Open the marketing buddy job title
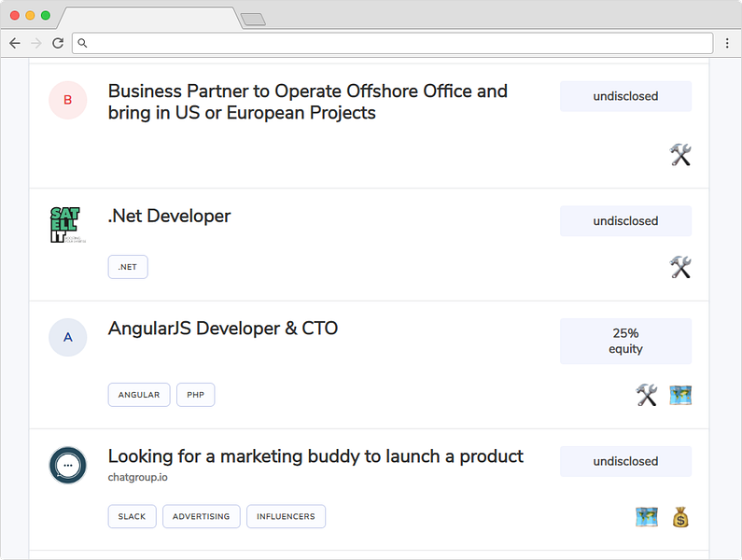 pos(315,456)
